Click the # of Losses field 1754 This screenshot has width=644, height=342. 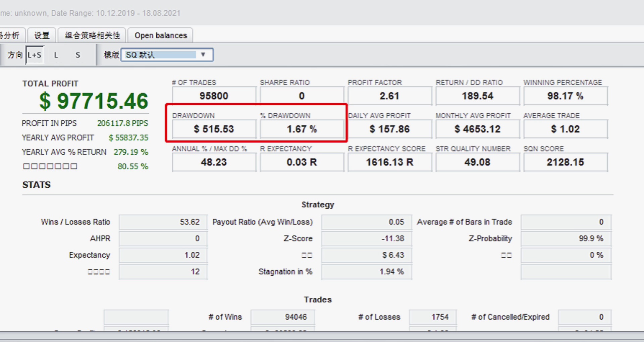tap(433, 317)
